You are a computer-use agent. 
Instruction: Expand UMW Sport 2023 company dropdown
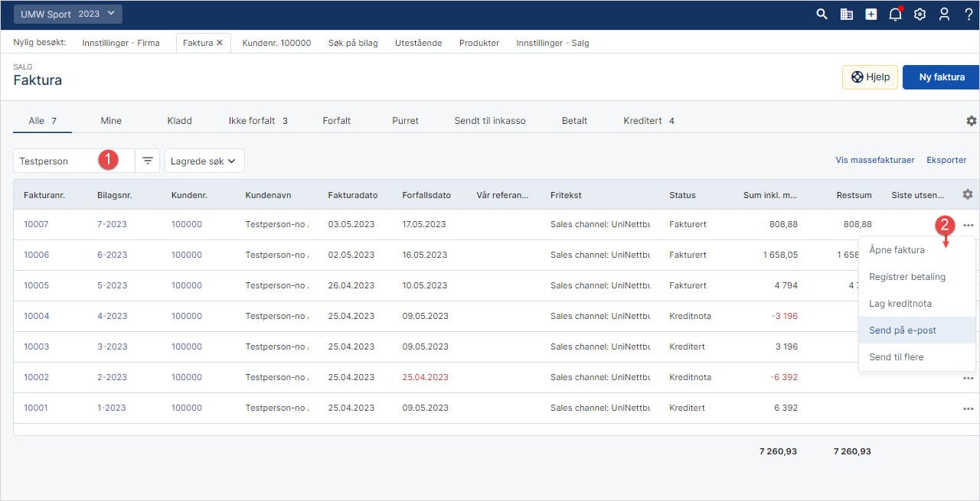tap(67, 14)
